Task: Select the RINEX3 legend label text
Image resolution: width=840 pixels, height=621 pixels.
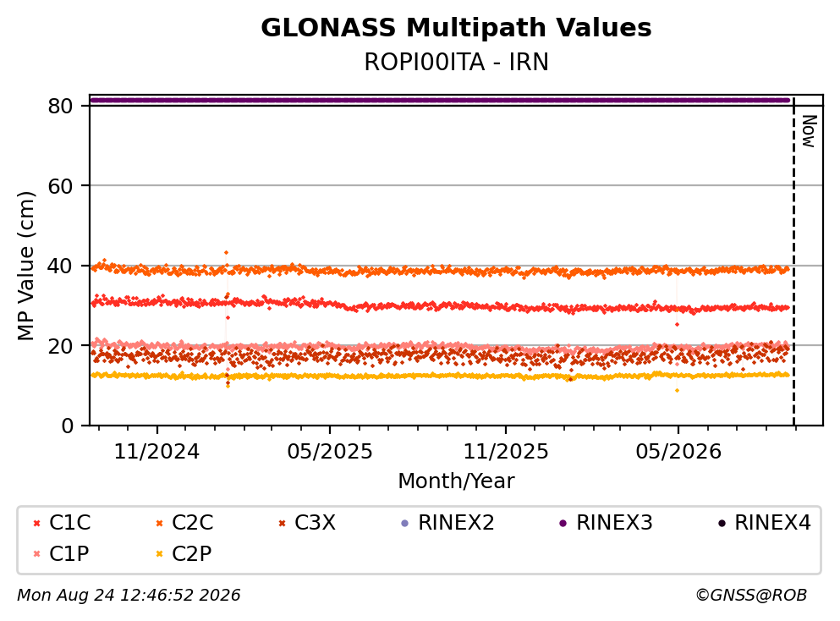Action: point(614,523)
